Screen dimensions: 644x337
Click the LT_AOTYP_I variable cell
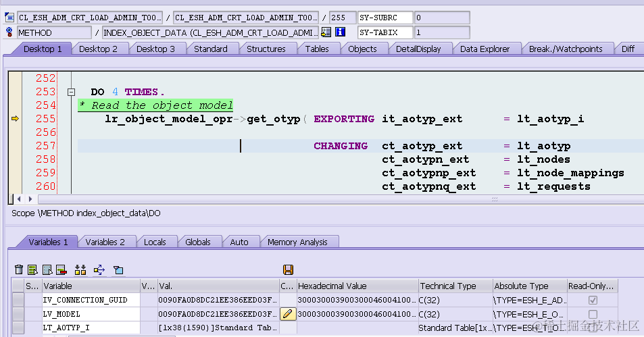(91, 328)
